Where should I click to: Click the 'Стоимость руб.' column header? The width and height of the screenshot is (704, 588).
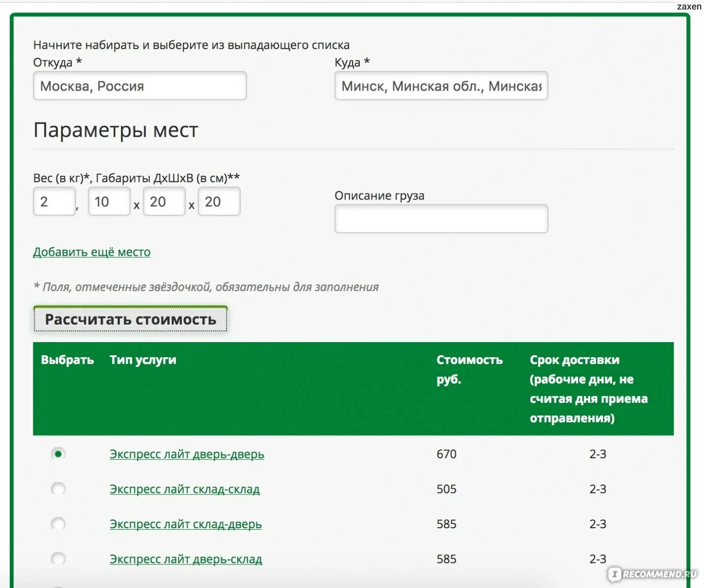point(470,369)
